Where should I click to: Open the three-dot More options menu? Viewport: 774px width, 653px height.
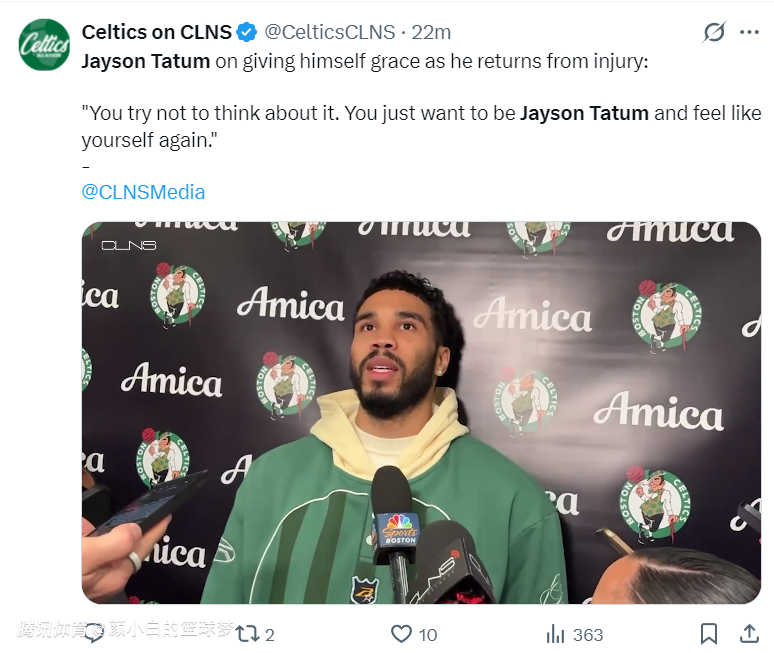[749, 33]
